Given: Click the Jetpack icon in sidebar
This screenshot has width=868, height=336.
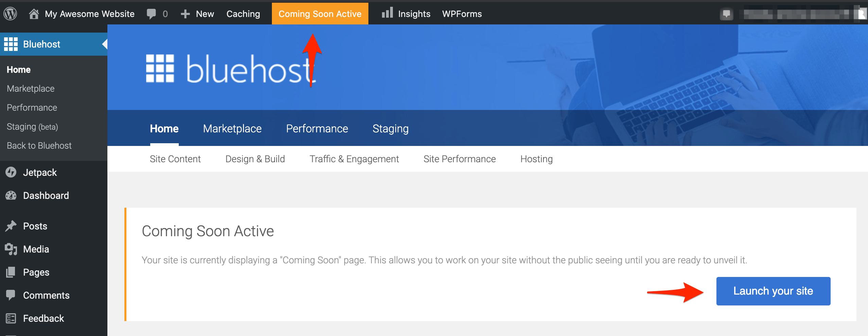Looking at the screenshot, I should 11,172.
